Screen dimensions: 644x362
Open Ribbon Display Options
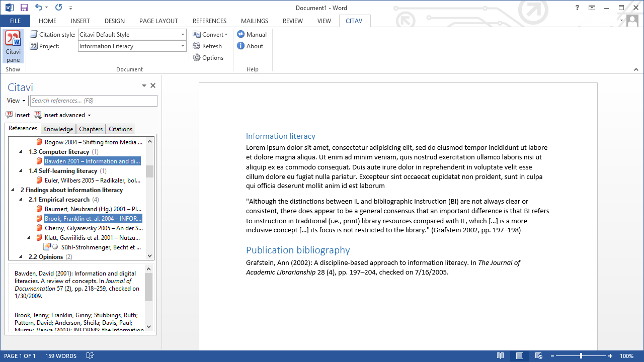[x=592, y=8]
